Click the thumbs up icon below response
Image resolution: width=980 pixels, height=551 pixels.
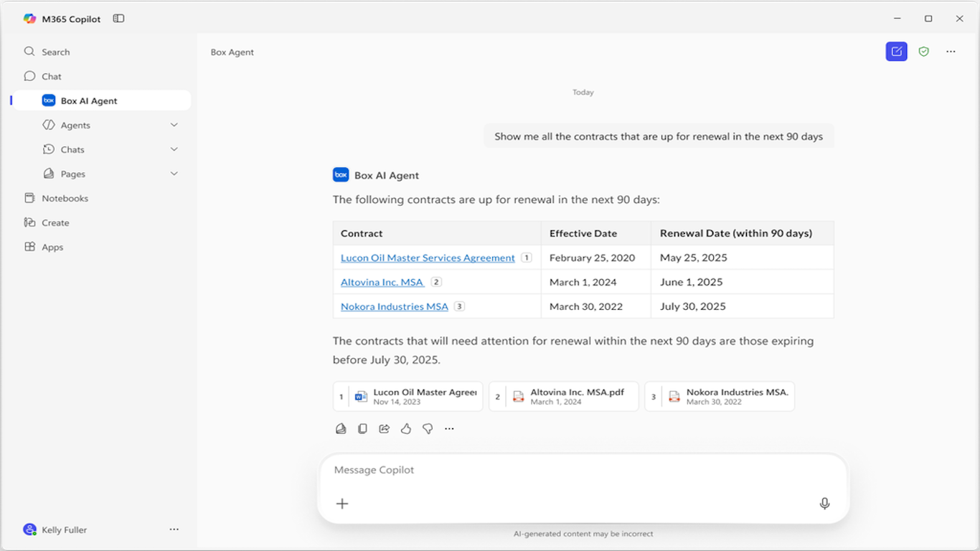406,429
